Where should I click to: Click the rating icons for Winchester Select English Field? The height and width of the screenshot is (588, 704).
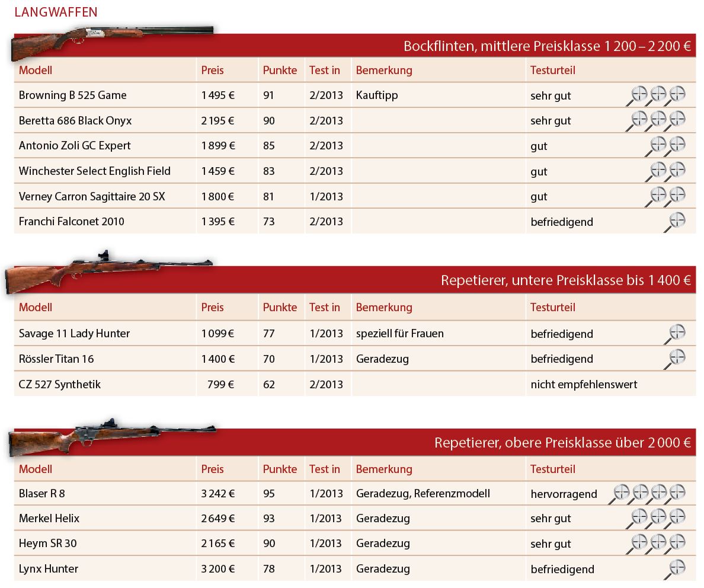(x=665, y=171)
